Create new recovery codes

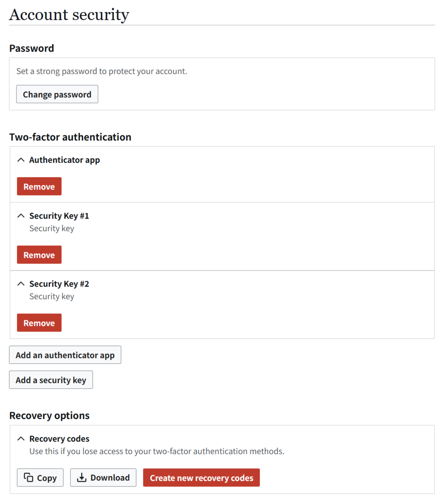[x=202, y=478]
